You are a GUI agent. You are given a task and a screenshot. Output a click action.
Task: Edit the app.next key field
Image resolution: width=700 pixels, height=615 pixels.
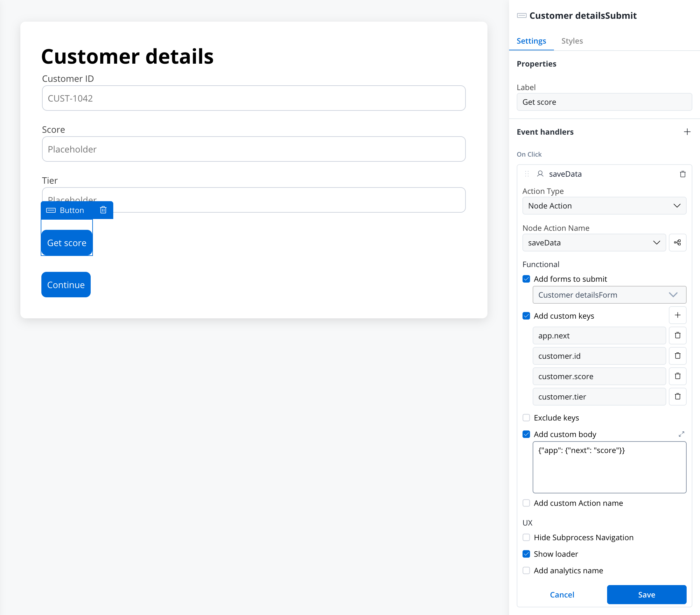(599, 336)
